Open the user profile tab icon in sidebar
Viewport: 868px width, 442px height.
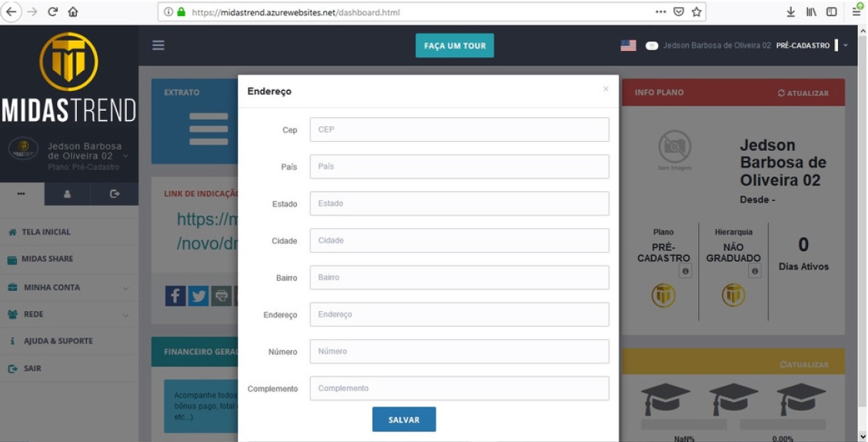67,194
